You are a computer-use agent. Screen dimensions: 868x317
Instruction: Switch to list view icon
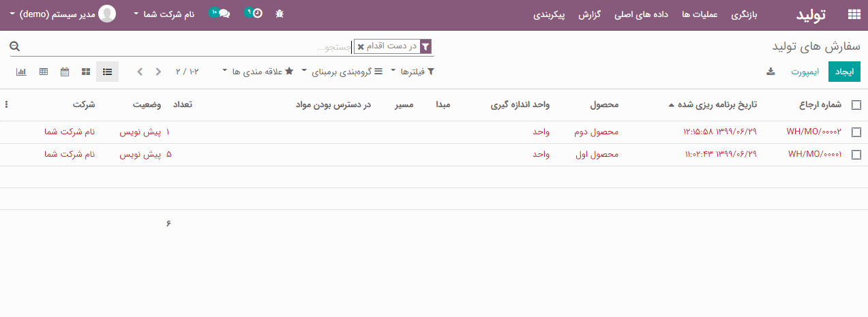(x=107, y=72)
